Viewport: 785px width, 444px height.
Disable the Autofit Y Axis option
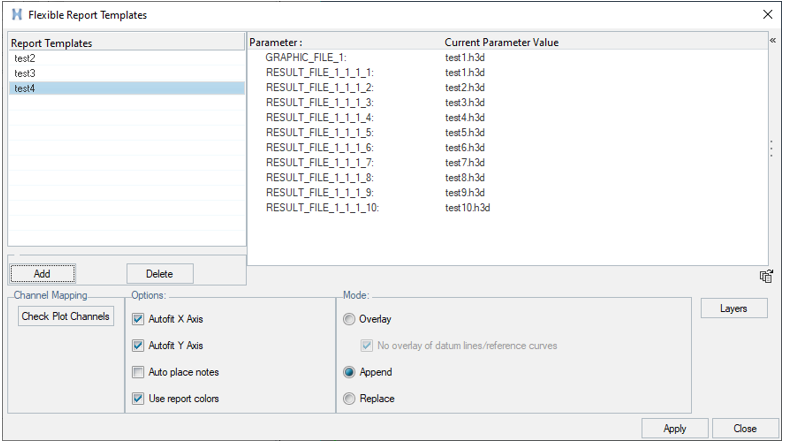138,346
